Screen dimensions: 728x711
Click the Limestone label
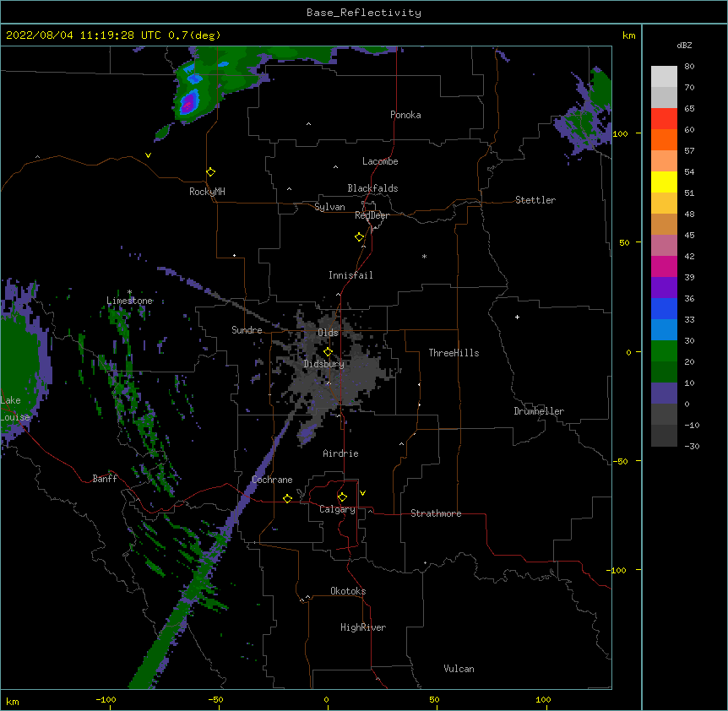(129, 301)
